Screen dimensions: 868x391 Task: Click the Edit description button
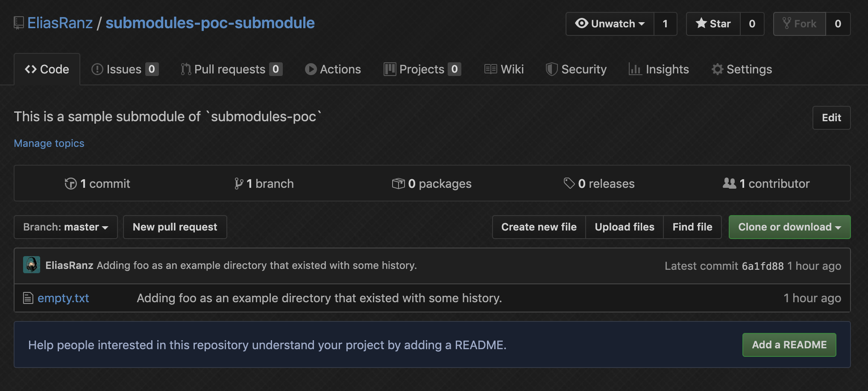pos(831,118)
